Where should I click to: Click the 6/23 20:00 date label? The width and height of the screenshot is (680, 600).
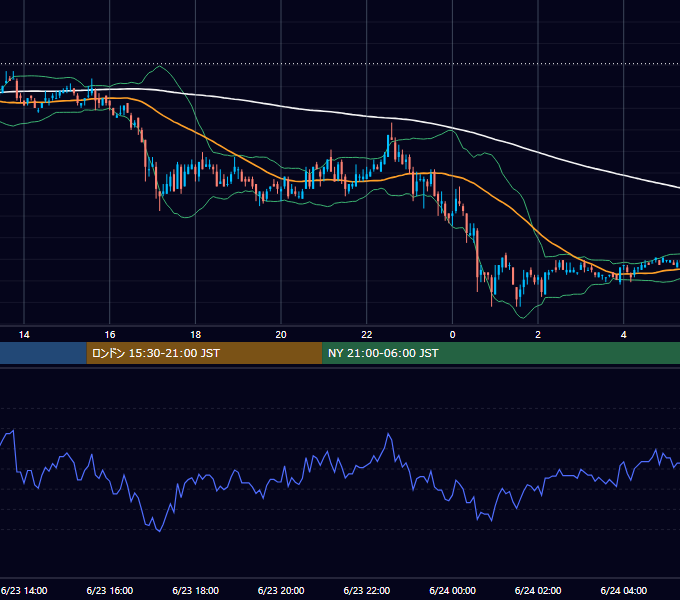[x=281, y=590]
